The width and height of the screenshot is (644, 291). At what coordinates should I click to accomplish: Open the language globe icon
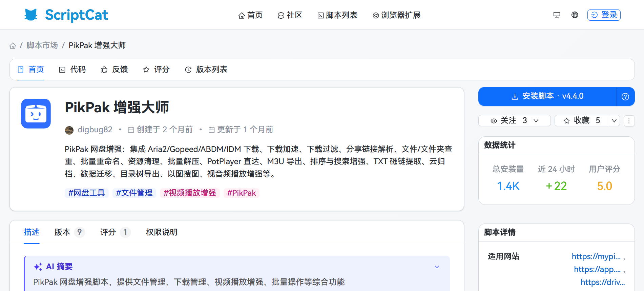(x=575, y=15)
